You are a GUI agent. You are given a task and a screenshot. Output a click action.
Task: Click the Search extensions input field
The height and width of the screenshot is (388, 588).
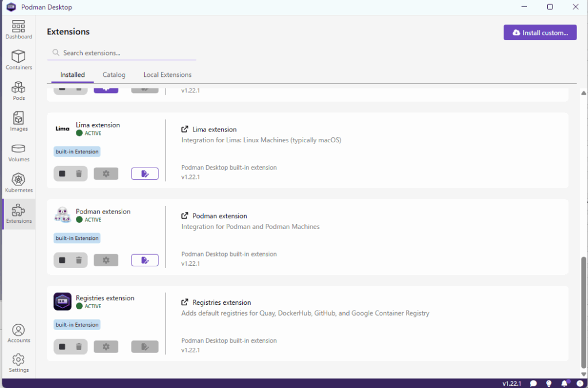tap(126, 53)
